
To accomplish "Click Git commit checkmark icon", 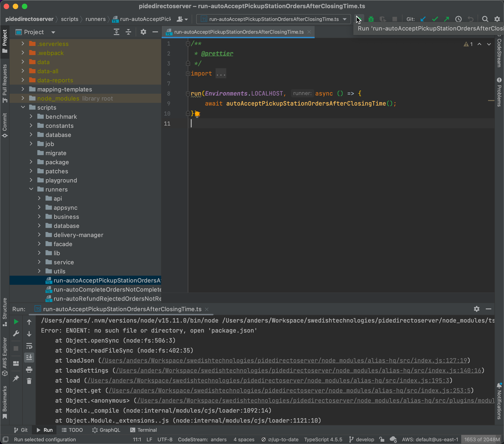I will pos(435,19).
